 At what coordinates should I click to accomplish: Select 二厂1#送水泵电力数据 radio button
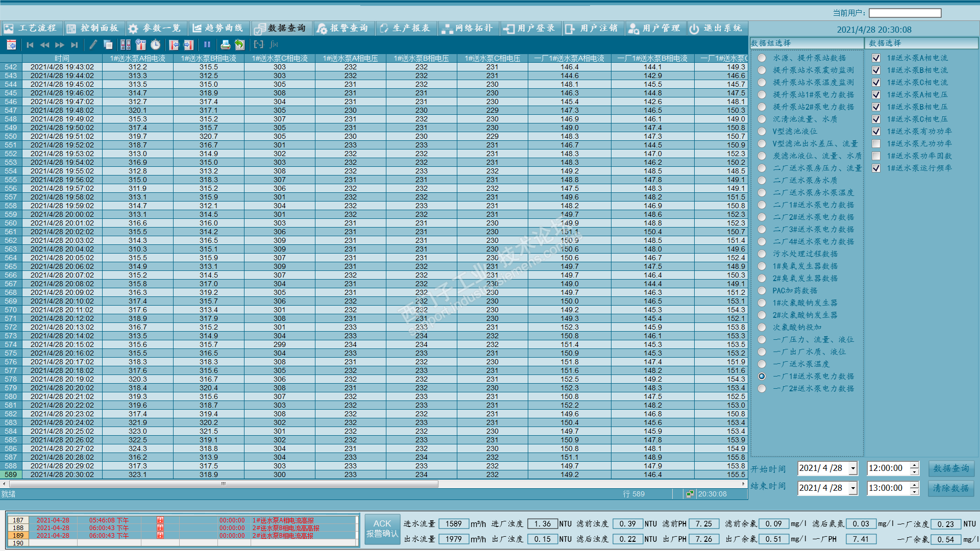click(x=762, y=205)
